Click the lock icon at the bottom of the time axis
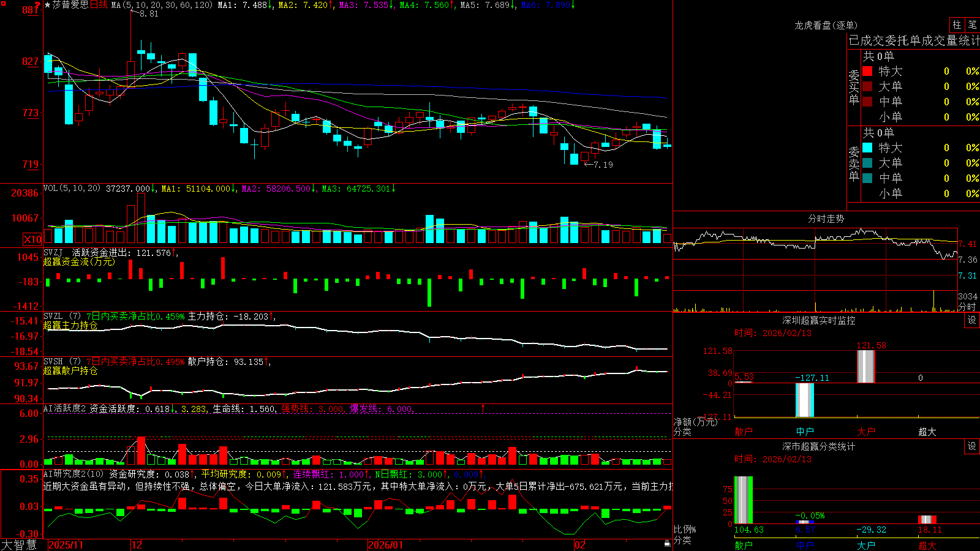 point(667,543)
